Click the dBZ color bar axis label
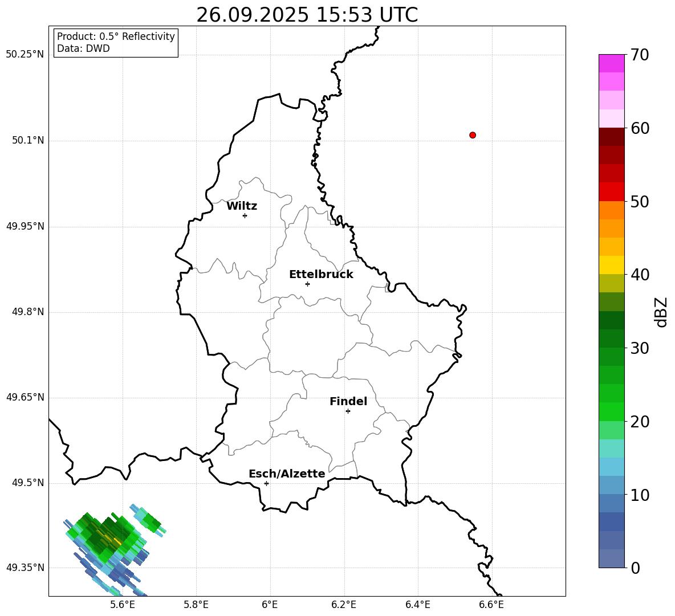 tap(661, 312)
